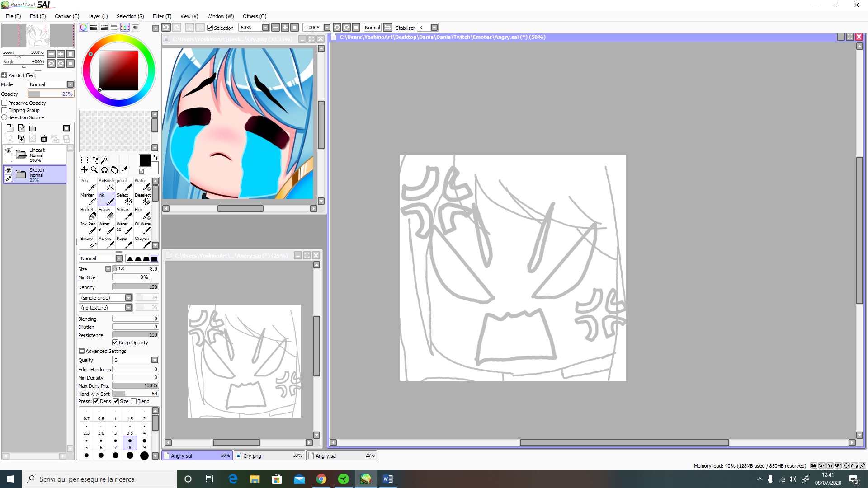Open Google Chrome from the taskbar

321,479
